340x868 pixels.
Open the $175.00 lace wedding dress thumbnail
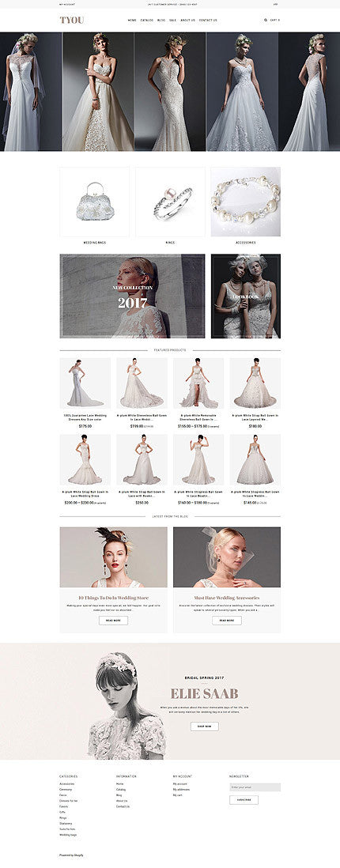85,383
